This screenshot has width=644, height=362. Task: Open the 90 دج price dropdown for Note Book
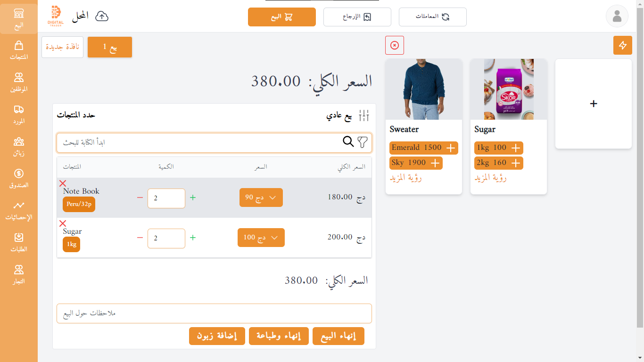click(261, 197)
